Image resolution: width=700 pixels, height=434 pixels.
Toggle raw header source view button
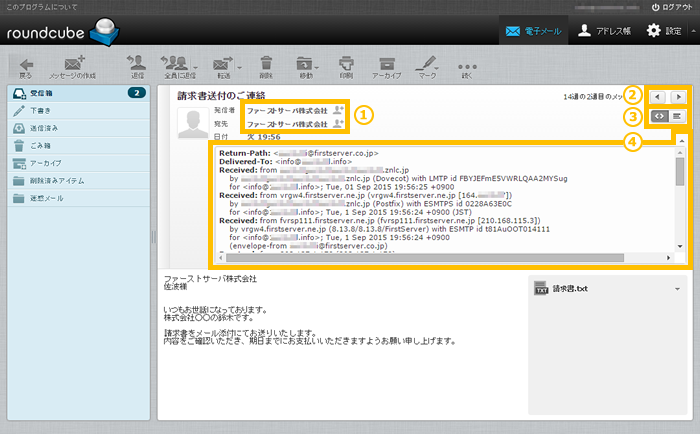(x=659, y=116)
